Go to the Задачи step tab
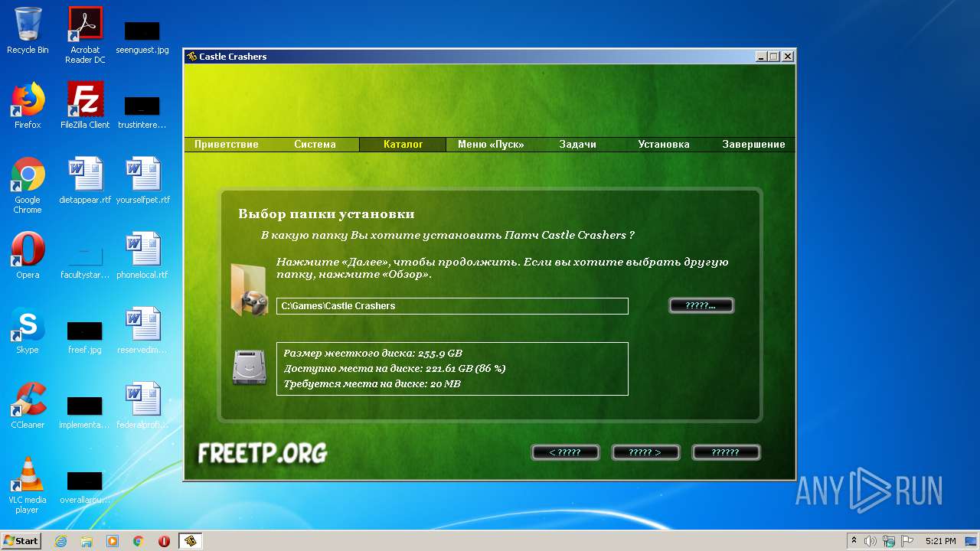980x551 pixels. (x=577, y=144)
